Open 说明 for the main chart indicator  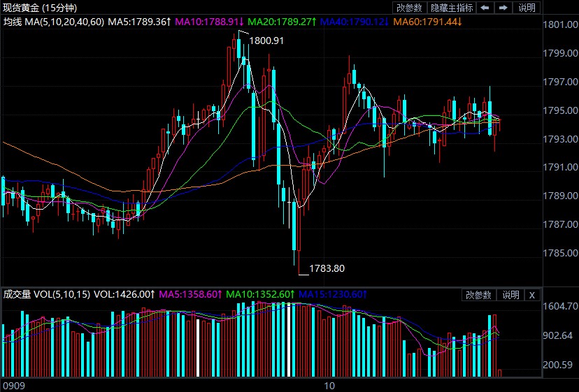tap(527, 8)
